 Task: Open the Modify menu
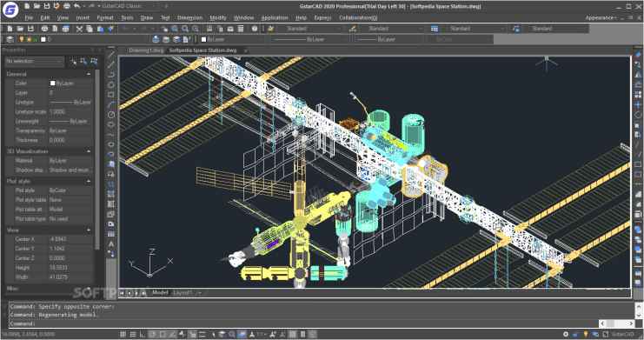(x=217, y=17)
